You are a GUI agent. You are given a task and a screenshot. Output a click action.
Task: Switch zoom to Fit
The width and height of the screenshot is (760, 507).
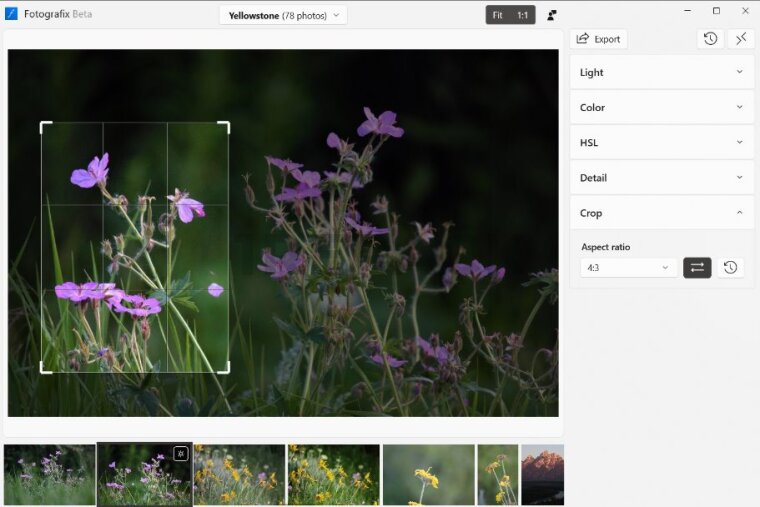(x=498, y=15)
